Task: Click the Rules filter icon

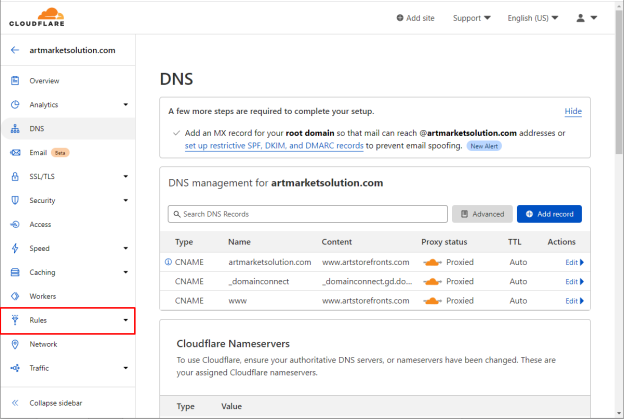Action: tap(15, 320)
